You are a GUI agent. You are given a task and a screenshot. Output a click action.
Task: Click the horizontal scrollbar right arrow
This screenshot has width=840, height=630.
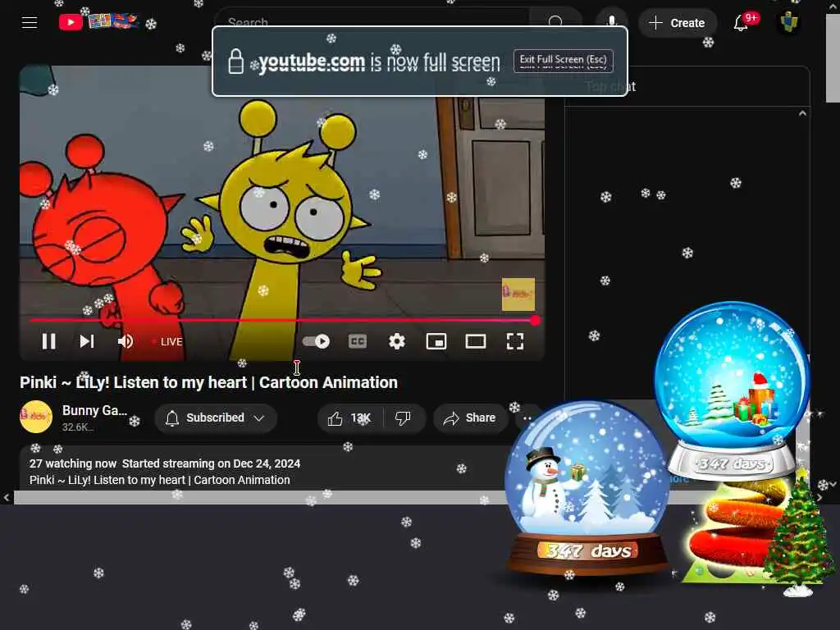point(819,498)
